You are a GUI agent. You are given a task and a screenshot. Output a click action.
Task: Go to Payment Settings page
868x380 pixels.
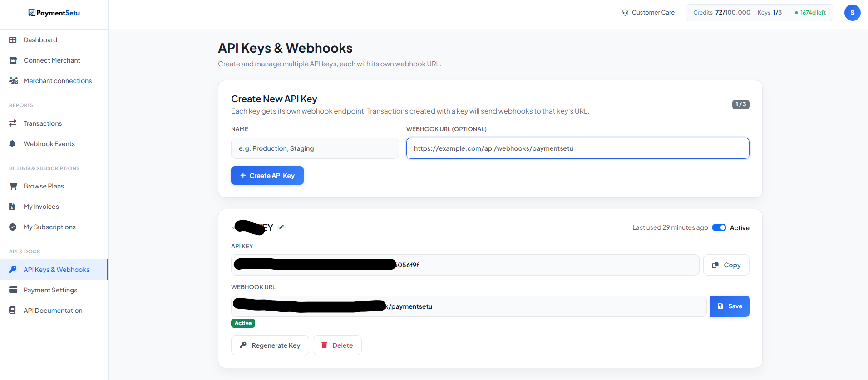click(x=50, y=290)
